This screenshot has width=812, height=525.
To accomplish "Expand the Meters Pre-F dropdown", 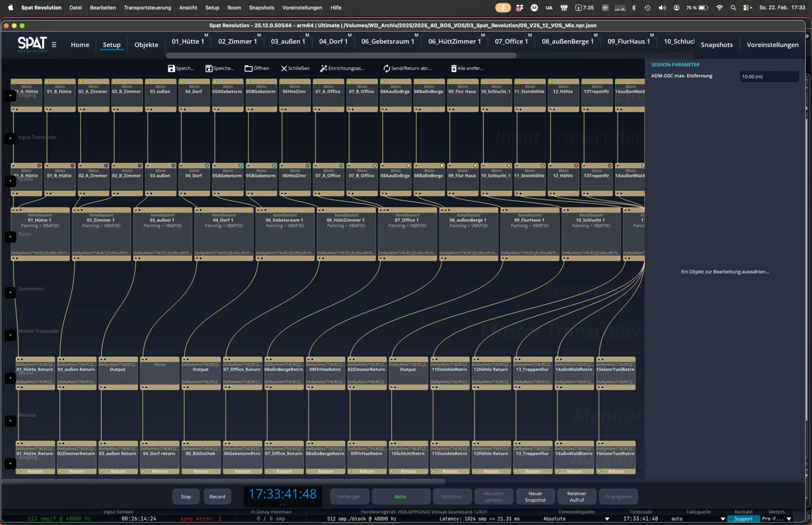I will (789, 519).
